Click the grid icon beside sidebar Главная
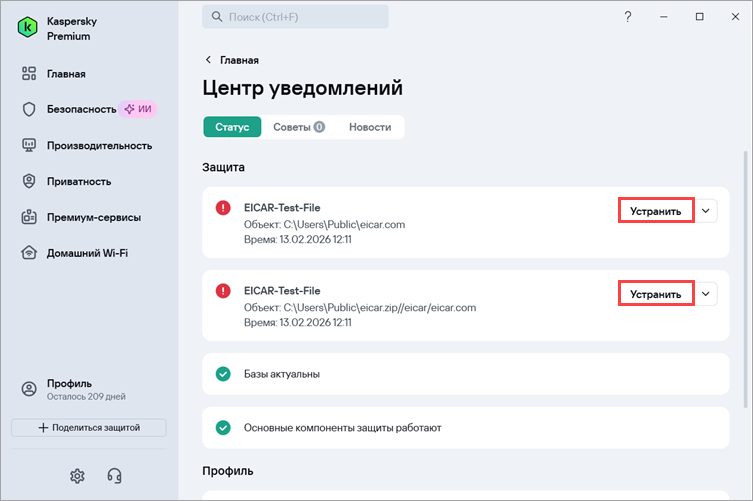The image size is (753, 501). point(29,73)
